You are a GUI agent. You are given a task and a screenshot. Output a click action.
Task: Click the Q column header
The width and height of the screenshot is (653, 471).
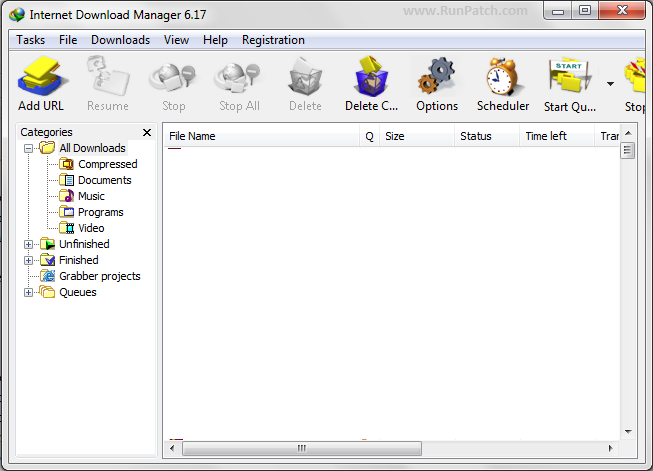(x=369, y=136)
